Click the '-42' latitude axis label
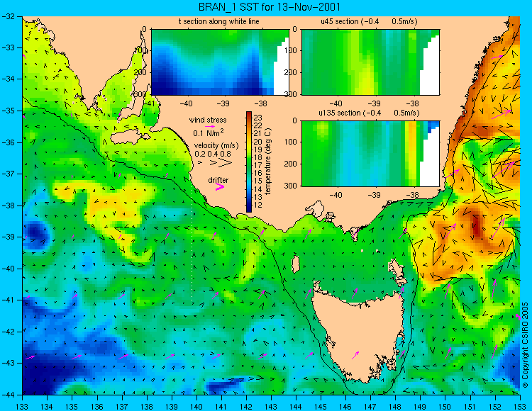The image size is (532, 411). 9,332
